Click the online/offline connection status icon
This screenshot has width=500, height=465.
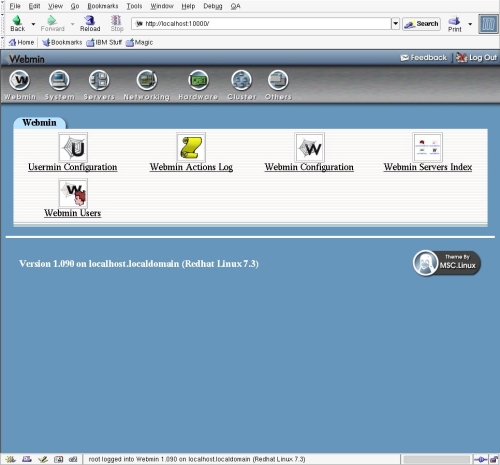point(480,460)
